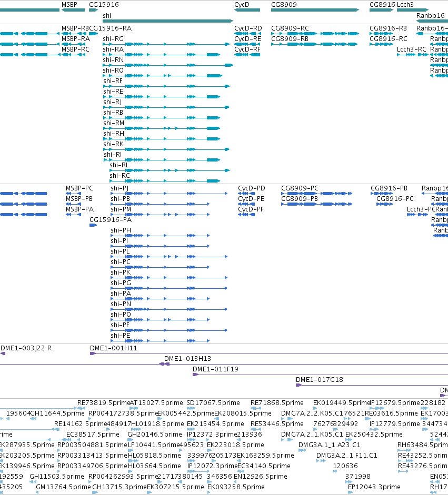The height and width of the screenshot is (495, 448).
Task: Open the shi-PN protein label
Action: pyautogui.click(x=121, y=304)
